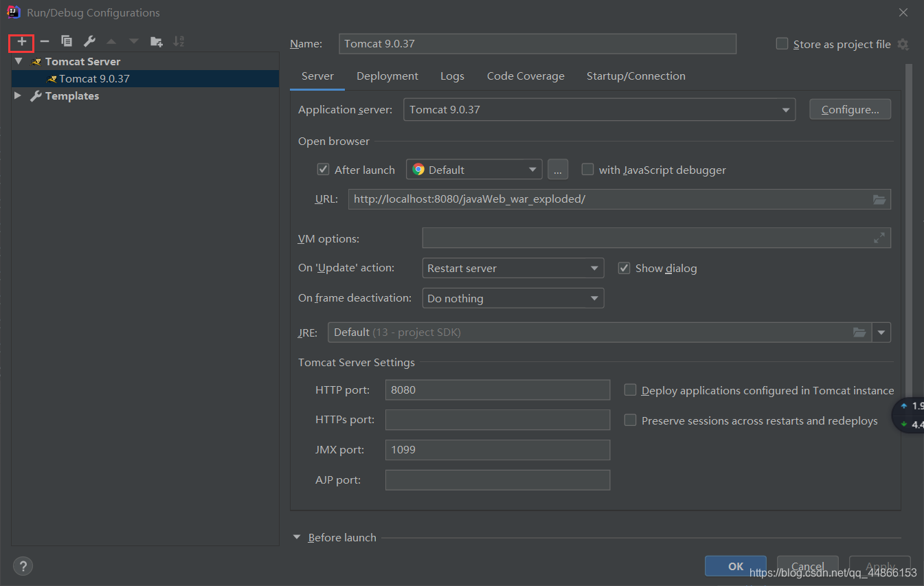Collapse the Before launch section
Viewport: 924px width, 586px height.
click(x=297, y=537)
